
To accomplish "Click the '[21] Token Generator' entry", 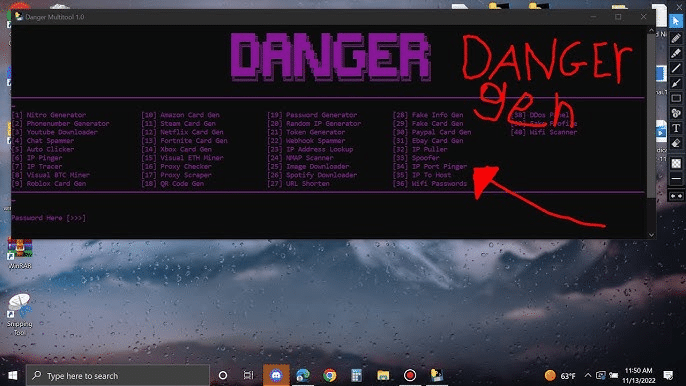I will coord(306,132).
